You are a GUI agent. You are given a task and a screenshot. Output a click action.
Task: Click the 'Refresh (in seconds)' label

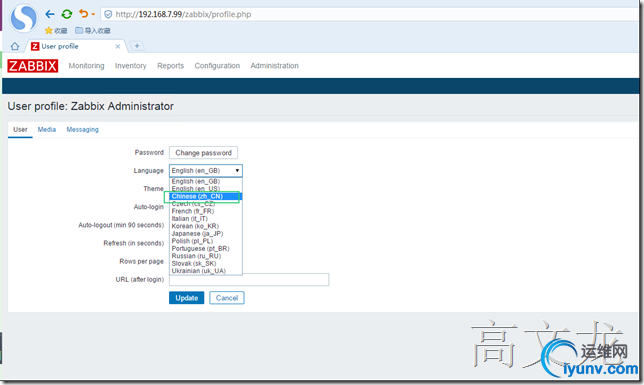[x=133, y=243]
